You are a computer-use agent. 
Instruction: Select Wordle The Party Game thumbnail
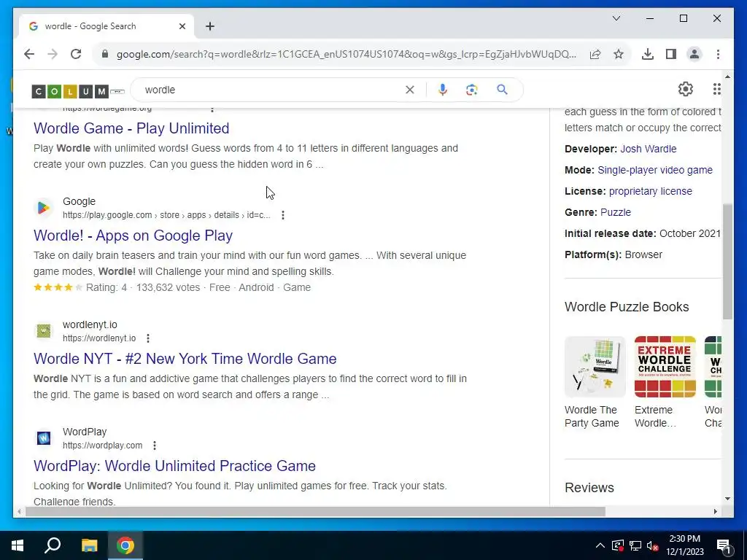[595, 367]
